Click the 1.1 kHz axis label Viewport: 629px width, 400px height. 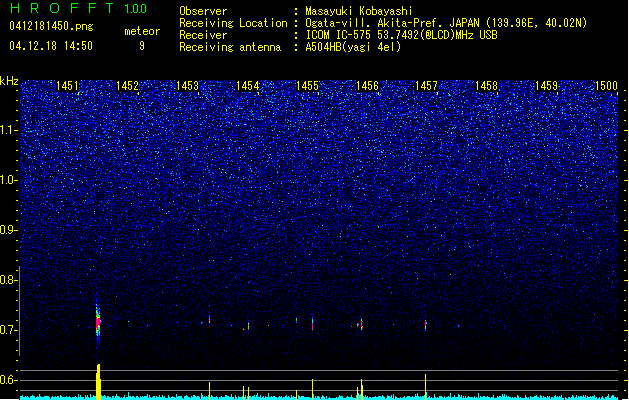9,130
